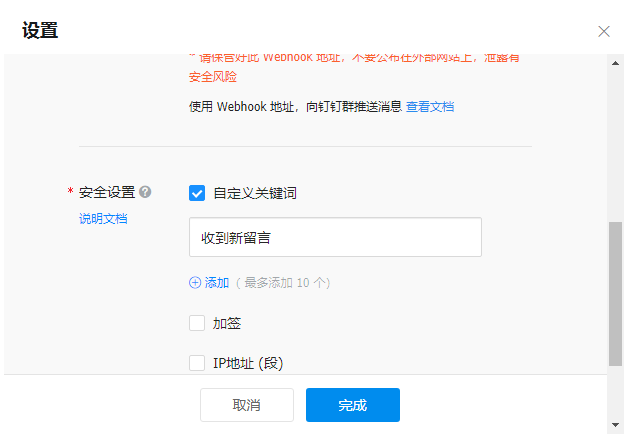The image size is (631, 442).
Task: Click the 取消 button
Action: click(x=247, y=405)
